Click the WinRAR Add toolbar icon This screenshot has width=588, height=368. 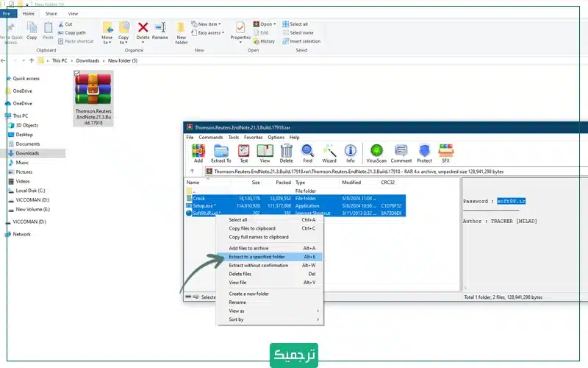coord(198,153)
